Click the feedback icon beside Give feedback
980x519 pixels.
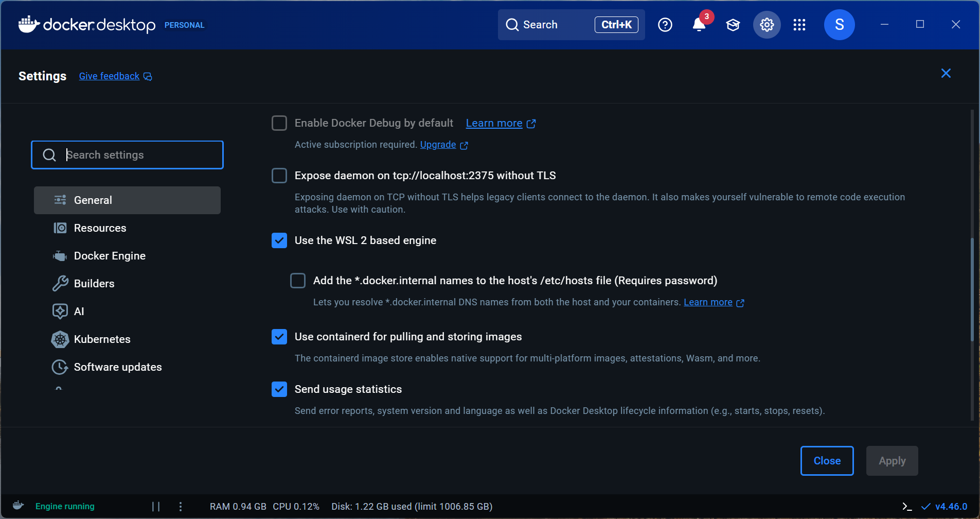coord(148,77)
